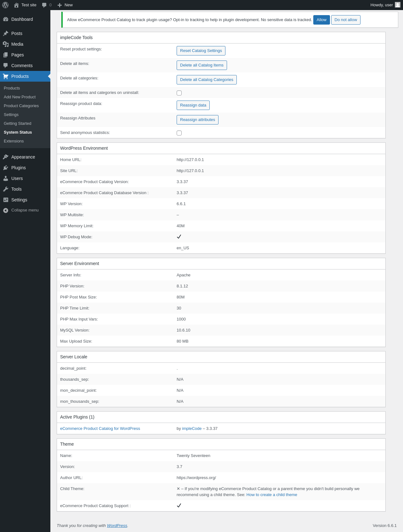Click the Posts pushpin icon
The image size is (403, 532).
(x=6, y=33)
